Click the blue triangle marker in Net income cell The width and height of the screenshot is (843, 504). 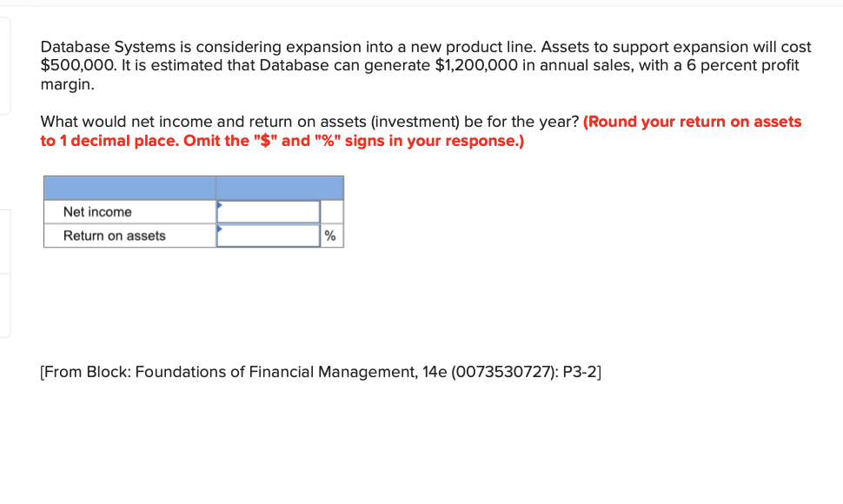tap(221, 203)
